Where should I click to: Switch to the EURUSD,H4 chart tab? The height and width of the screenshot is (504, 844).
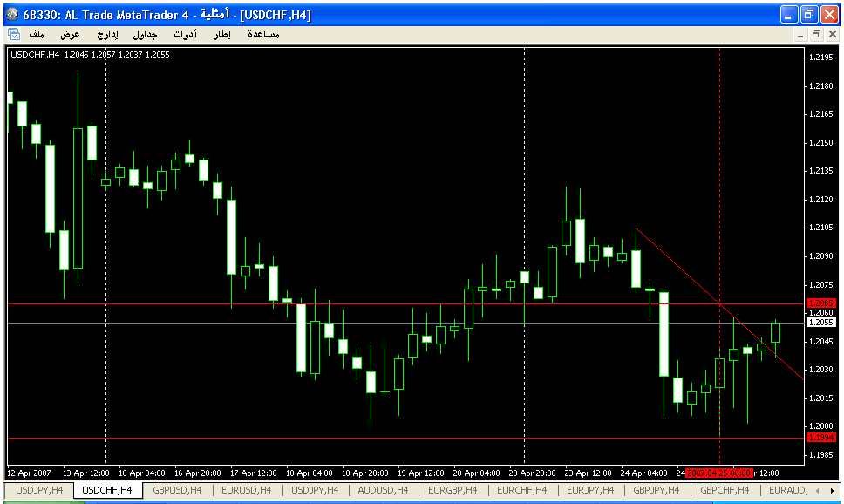tap(247, 490)
